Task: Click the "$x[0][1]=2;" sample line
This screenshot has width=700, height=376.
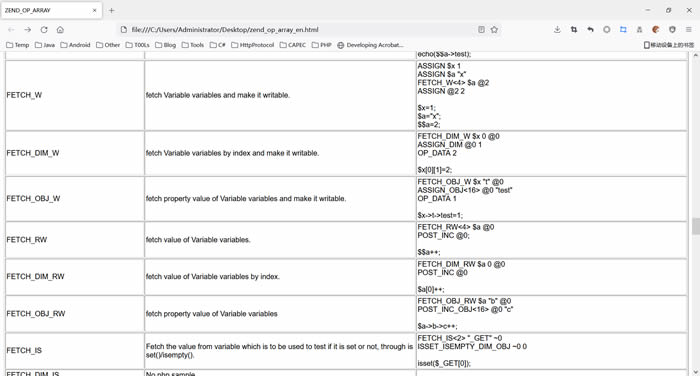Action: click(434, 170)
